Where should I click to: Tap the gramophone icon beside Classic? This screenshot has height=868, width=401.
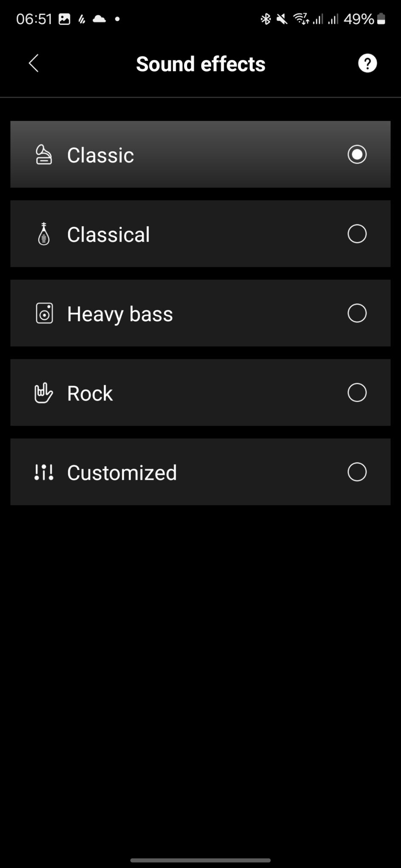pos(44,155)
